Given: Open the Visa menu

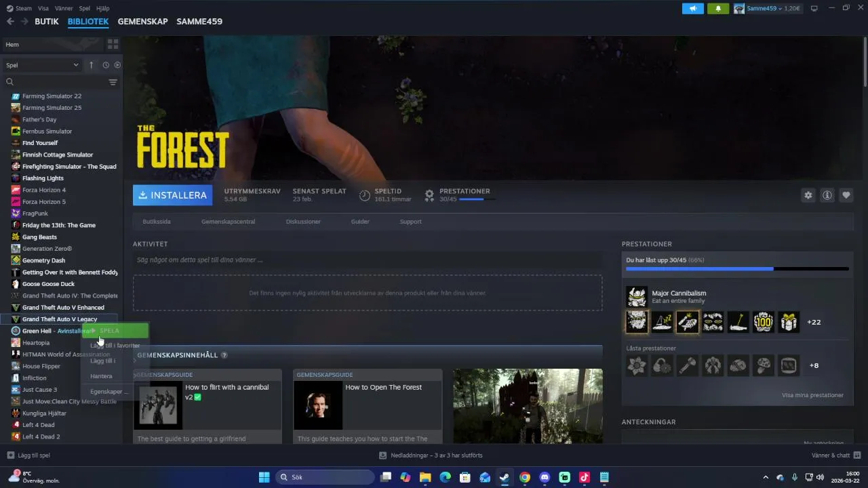Looking at the screenshot, I should click(43, 8).
